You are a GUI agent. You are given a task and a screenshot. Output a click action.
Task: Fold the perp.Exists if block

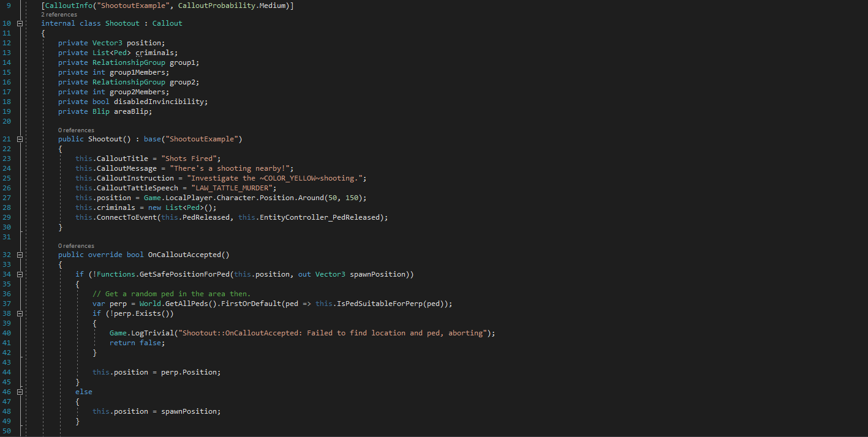(20, 313)
